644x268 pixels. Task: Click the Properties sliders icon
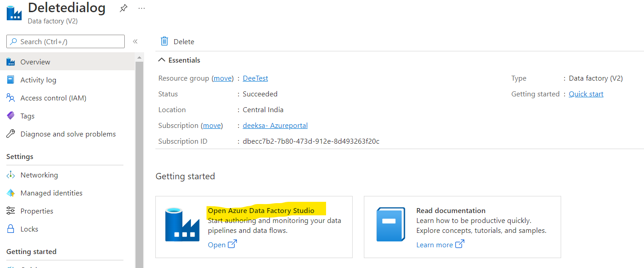(x=11, y=211)
